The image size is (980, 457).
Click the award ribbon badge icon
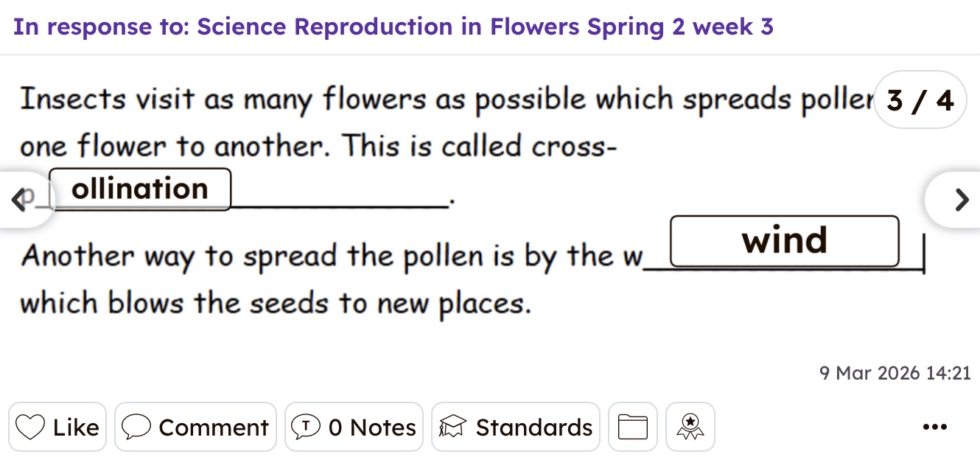(690, 428)
